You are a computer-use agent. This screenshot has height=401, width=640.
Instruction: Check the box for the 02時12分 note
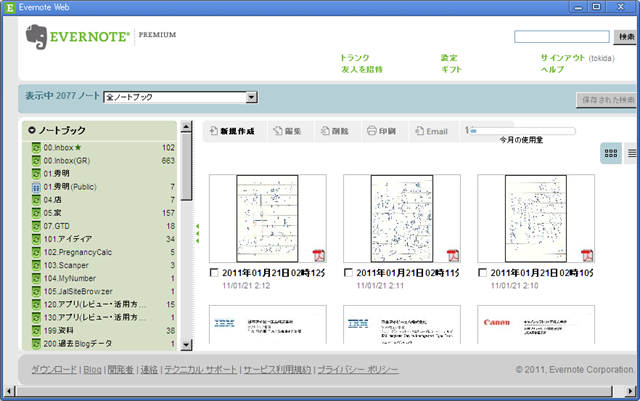pyautogui.click(x=214, y=272)
